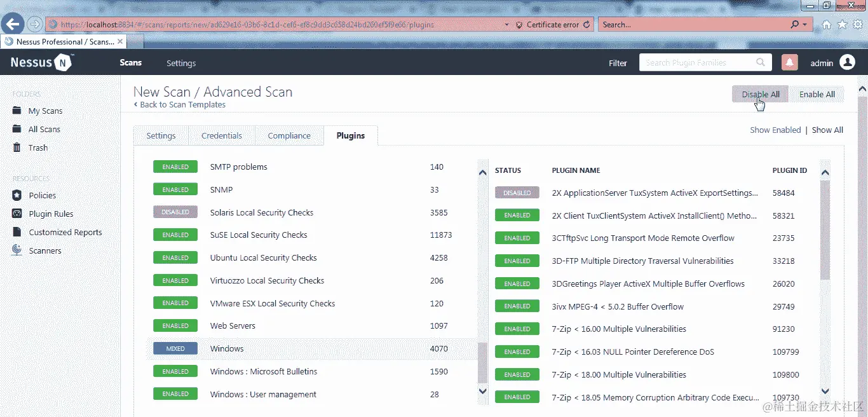The height and width of the screenshot is (417, 868).
Task: Toggle the Windows family Mixed status
Action: click(x=175, y=348)
